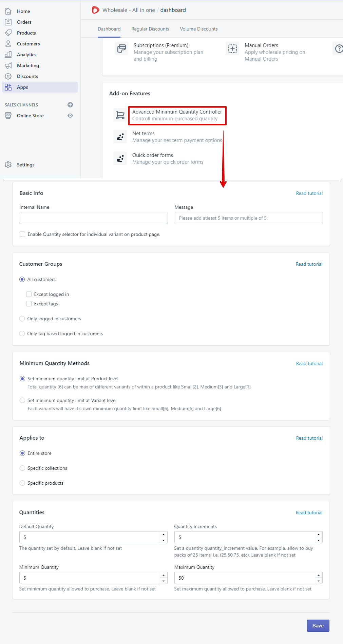This screenshot has width=343, height=644.
Task: Open the Manual Orders icon
Action: click(232, 49)
